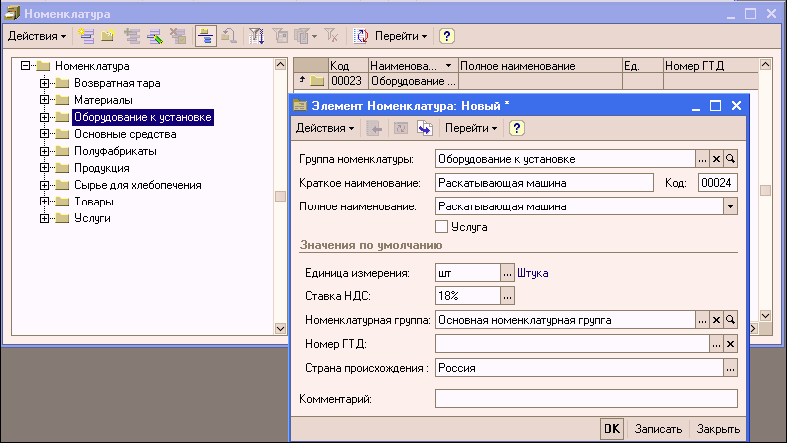Open the Полное наименование dropdown arrow
The image size is (787, 443).
tap(730, 205)
